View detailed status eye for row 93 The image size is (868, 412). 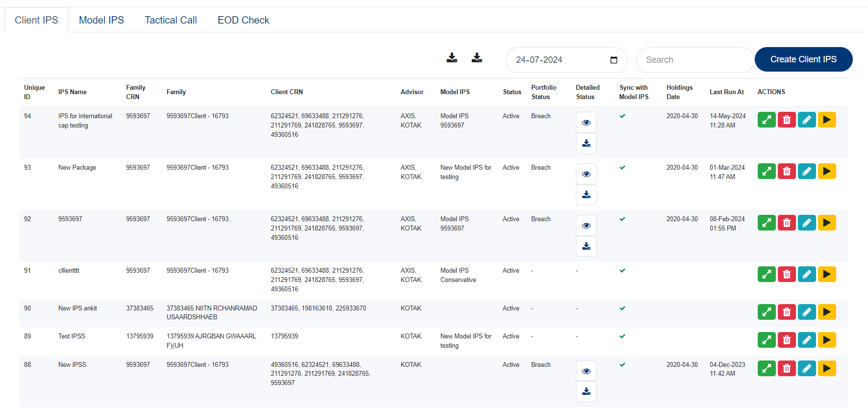(x=586, y=174)
